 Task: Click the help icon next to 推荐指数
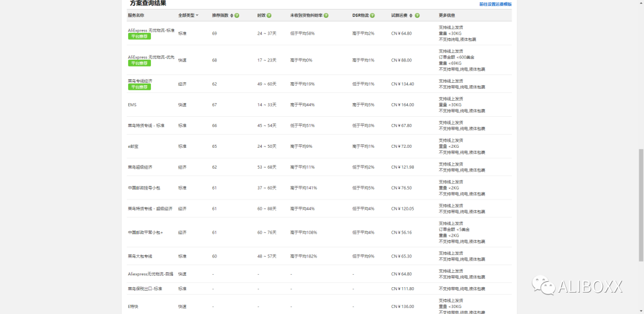(x=237, y=15)
